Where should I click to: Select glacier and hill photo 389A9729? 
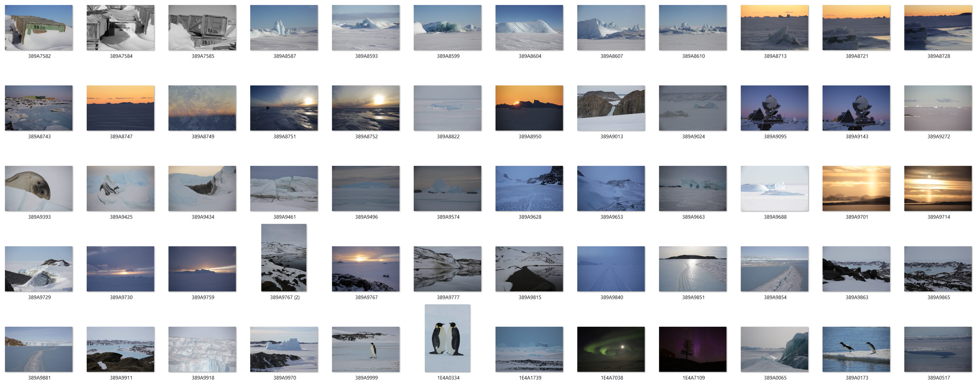(39, 269)
